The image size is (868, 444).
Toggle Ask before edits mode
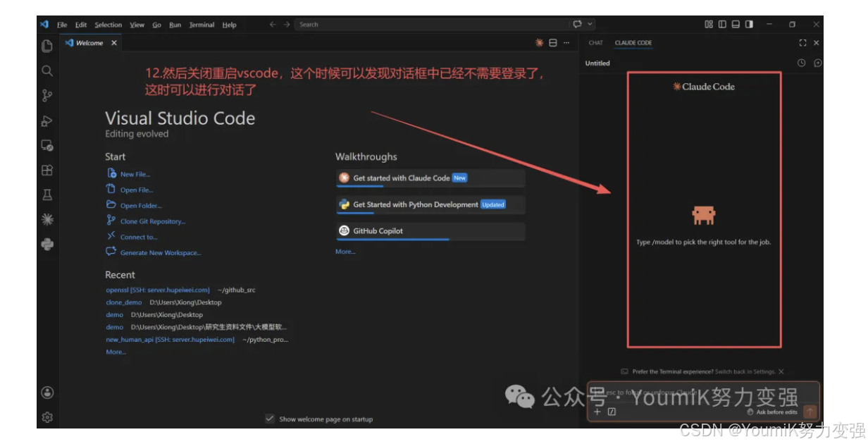pos(771,412)
